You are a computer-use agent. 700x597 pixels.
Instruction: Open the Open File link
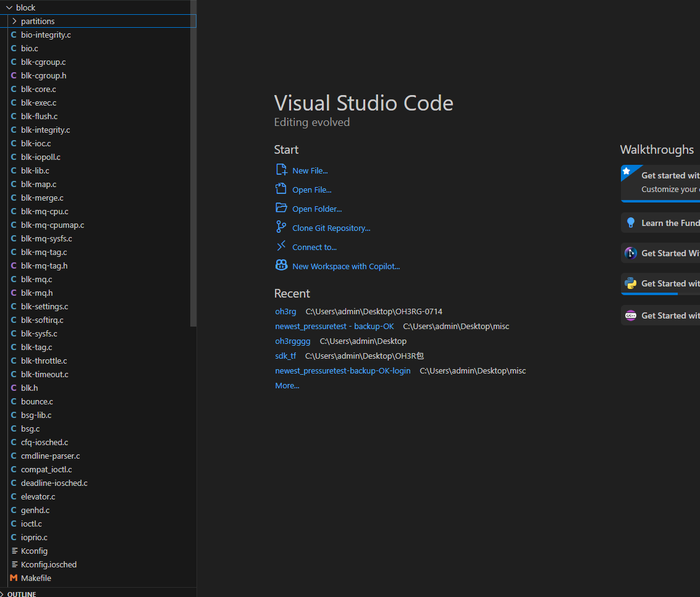311,190
